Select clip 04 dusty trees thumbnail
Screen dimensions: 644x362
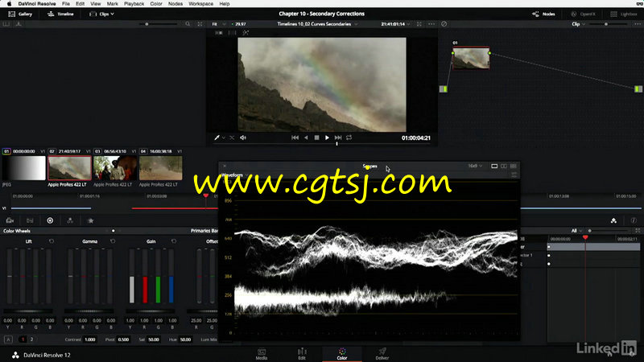click(160, 168)
